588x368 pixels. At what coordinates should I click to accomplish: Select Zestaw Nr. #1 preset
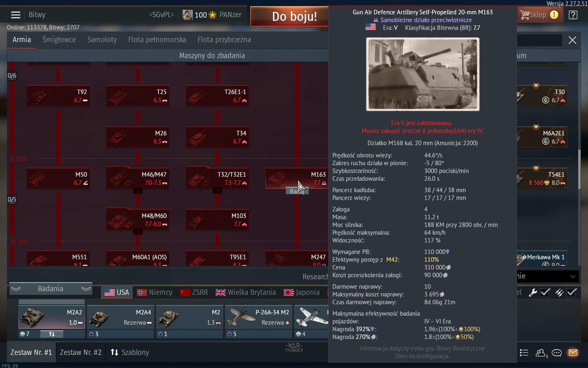point(31,352)
